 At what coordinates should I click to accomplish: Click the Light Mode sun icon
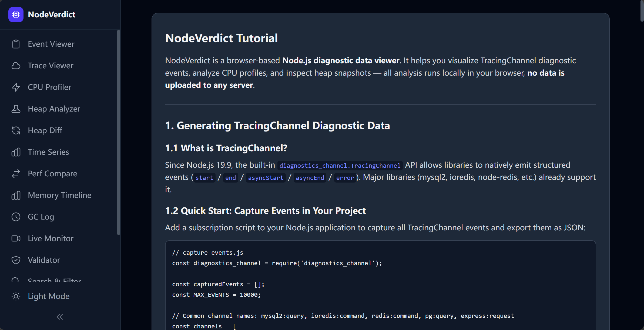[16, 296]
